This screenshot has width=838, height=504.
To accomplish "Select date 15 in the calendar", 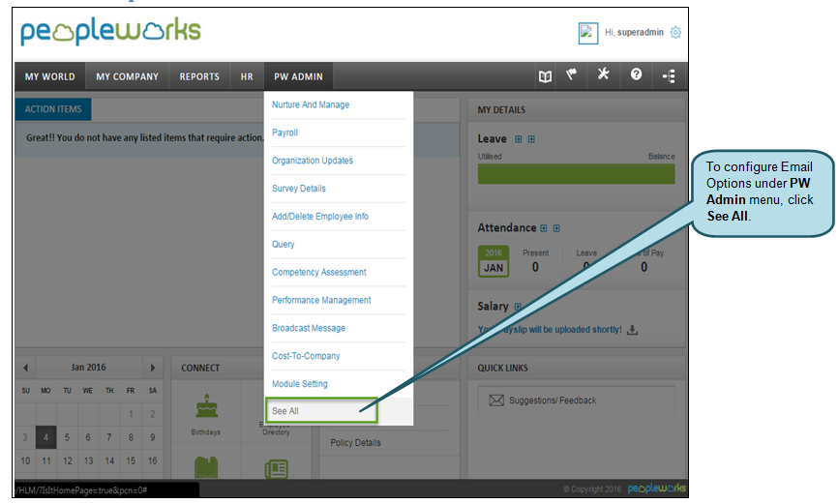I will [x=131, y=460].
